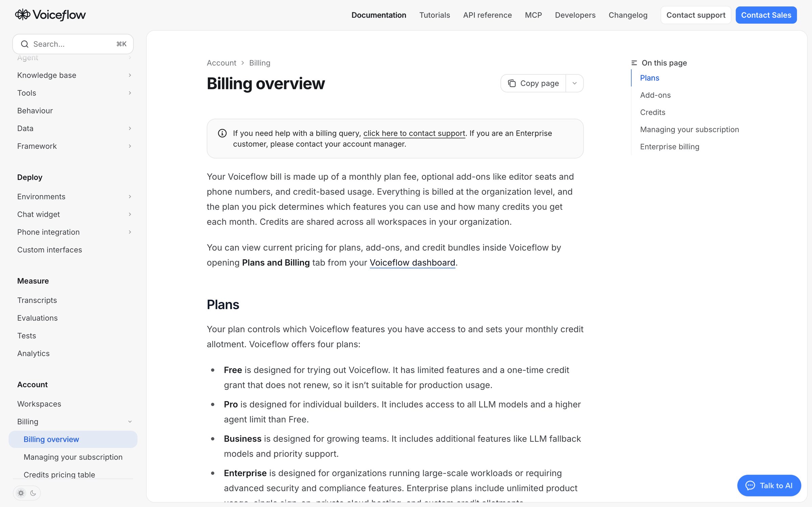Click the Plans section heading

[223, 305]
